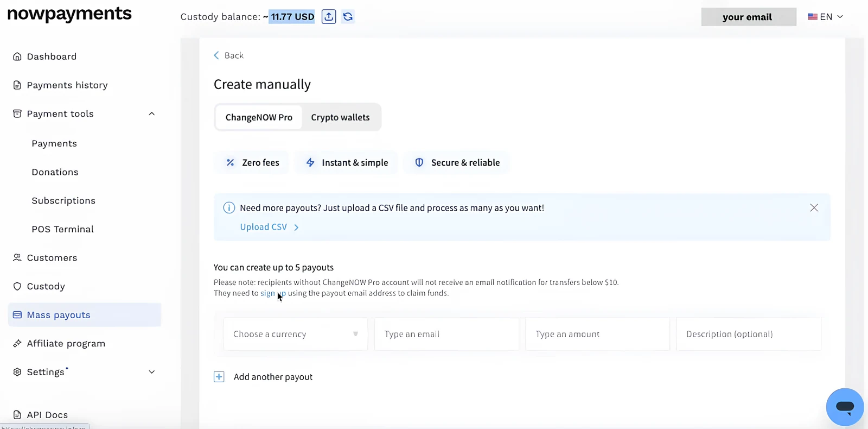Refresh the custody balance
The width and height of the screenshot is (868, 429).
tap(348, 17)
